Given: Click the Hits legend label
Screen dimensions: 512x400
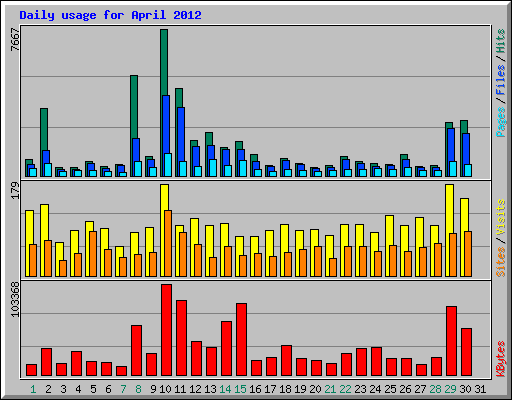Looking at the screenshot, I should click(501, 41).
